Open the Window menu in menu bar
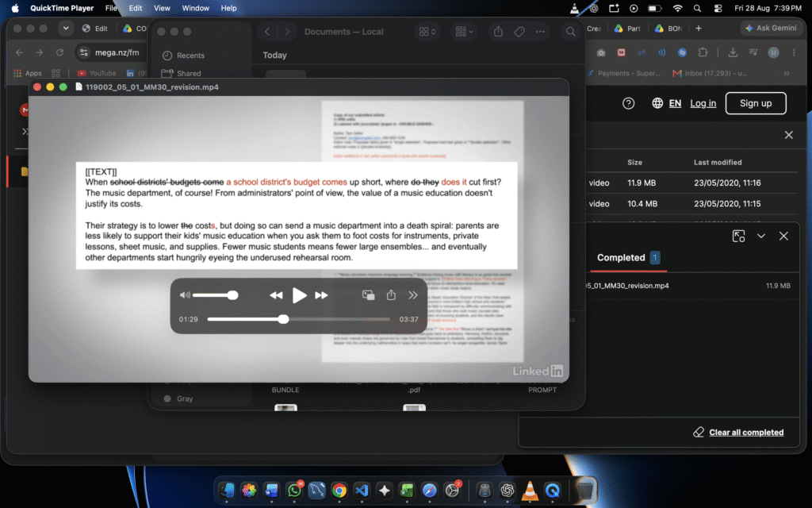This screenshot has width=812, height=508. [195, 8]
